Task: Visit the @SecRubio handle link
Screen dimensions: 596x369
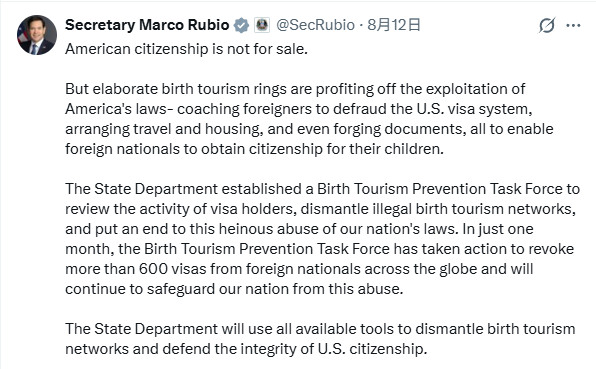Action: 315,25
